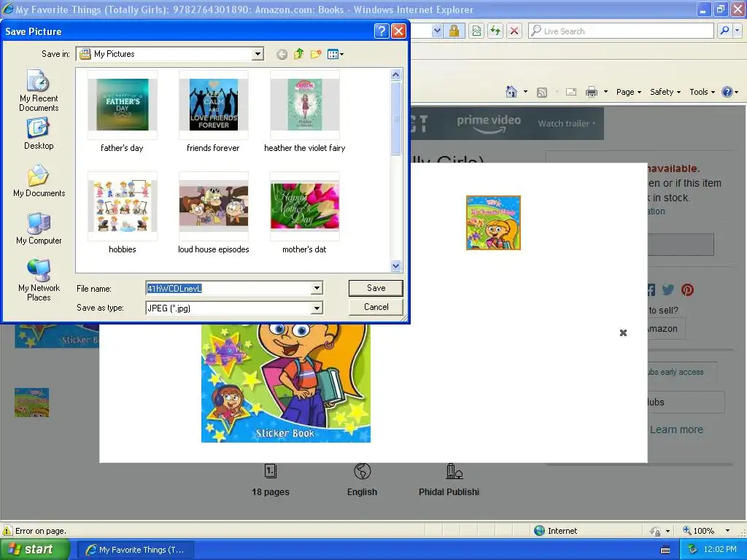Image resolution: width=747 pixels, height=560 pixels.
Task: Share on Twitter icon
Action: [x=668, y=289]
